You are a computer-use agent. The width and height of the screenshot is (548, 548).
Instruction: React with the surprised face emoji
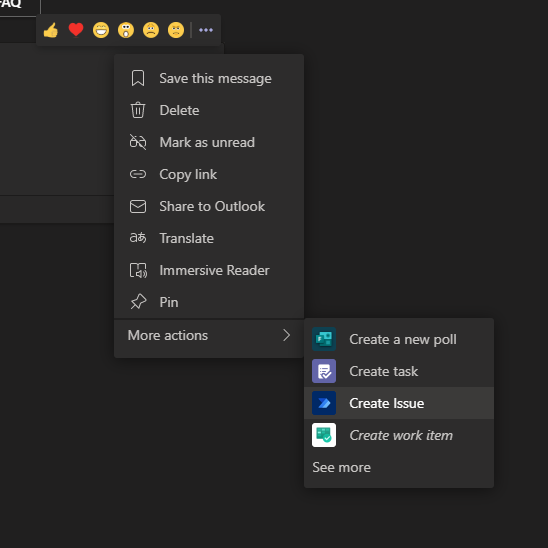pos(126,30)
